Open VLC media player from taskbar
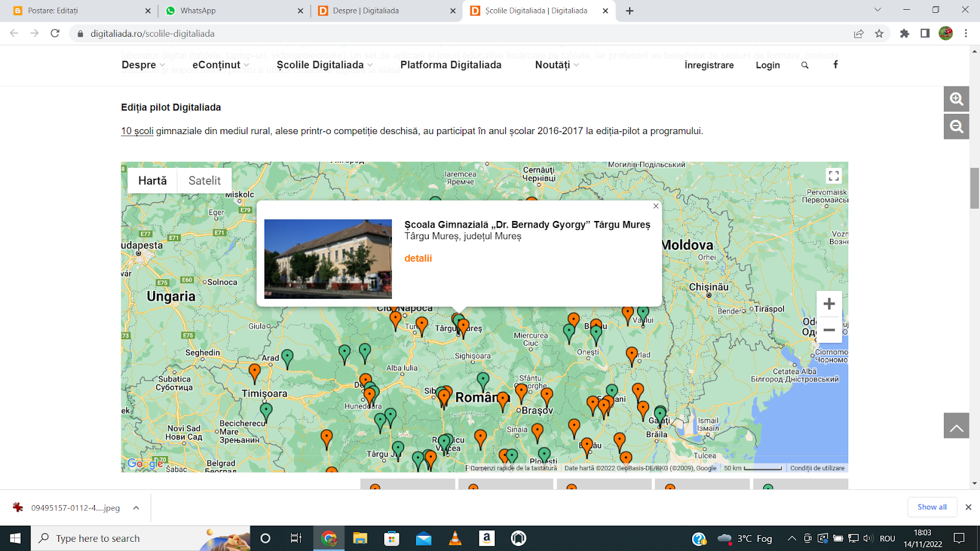Image resolution: width=980 pixels, height=551 pixels. 455,538
